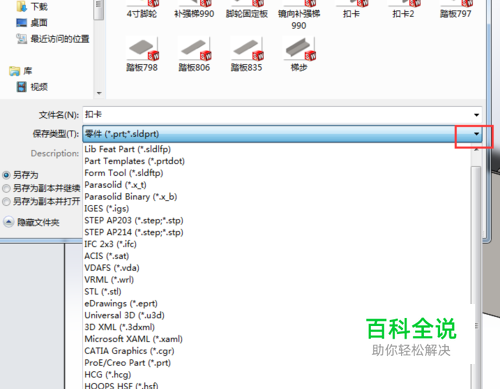Select the 另存为副本并打开 radio button
The height and width of the screenshot is (389, 500).
coord(6,202)
